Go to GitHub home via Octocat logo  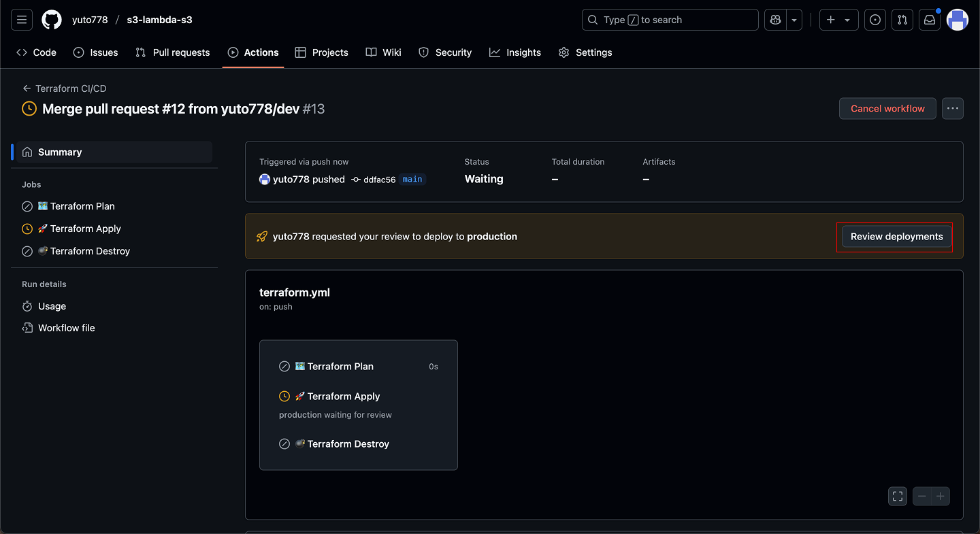point(52,20)
